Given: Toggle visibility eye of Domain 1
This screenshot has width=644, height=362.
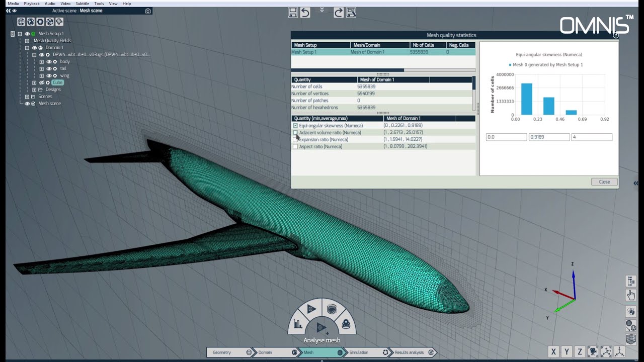Looking at the screenshot, I should coord(34,48).
